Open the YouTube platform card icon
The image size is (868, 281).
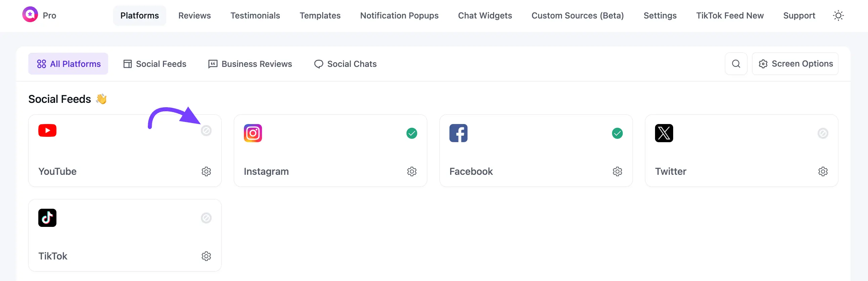[47, 130]
